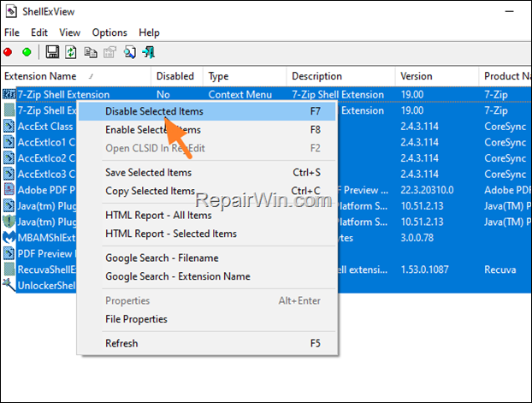Click the MBAMShlExt Malwarebytes icon
This screenshot has width=532, height=403.
(x=9, y=237)
